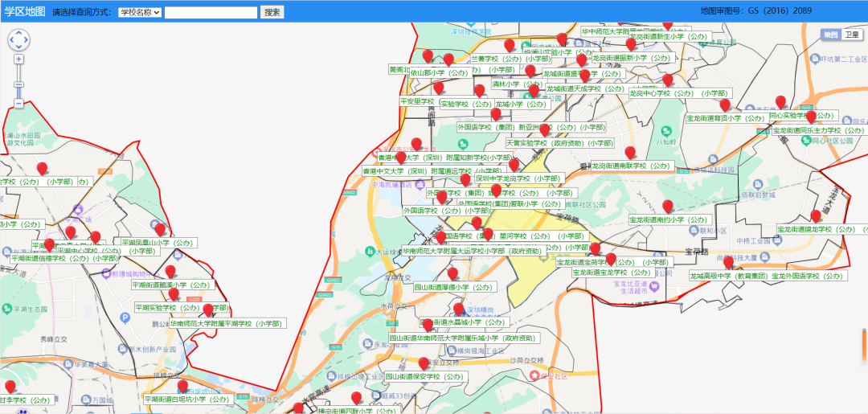Select the 深圳中学龙岗学校 (小学部) label

(518, 178)
